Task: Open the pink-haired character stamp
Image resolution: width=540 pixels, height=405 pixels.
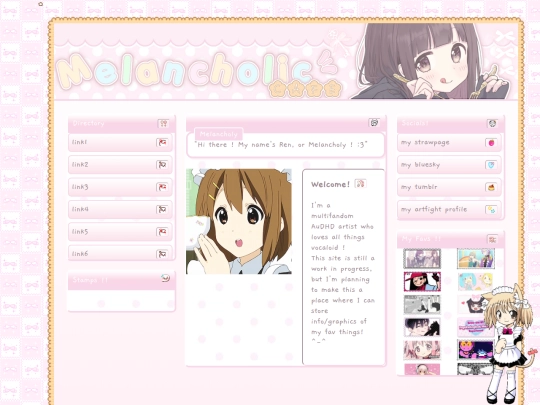Action: click(422, 350)
